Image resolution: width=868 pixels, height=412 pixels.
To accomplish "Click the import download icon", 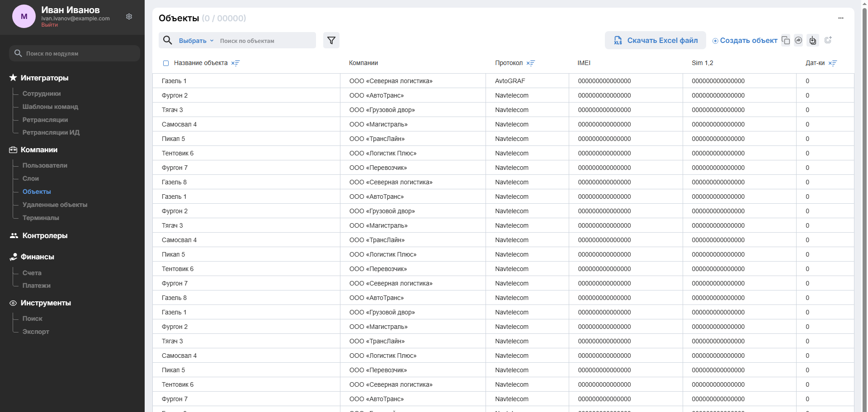I will coord(813,40).
